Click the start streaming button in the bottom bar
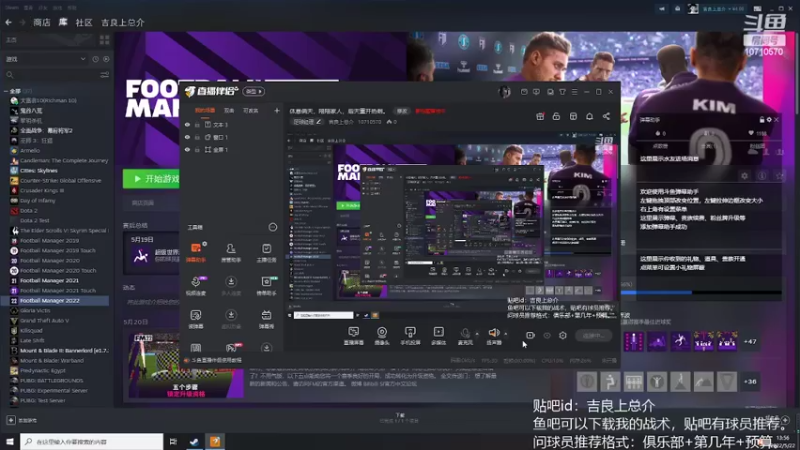The height and width of the screenshot is (450, 800). [x=593, y=336]
